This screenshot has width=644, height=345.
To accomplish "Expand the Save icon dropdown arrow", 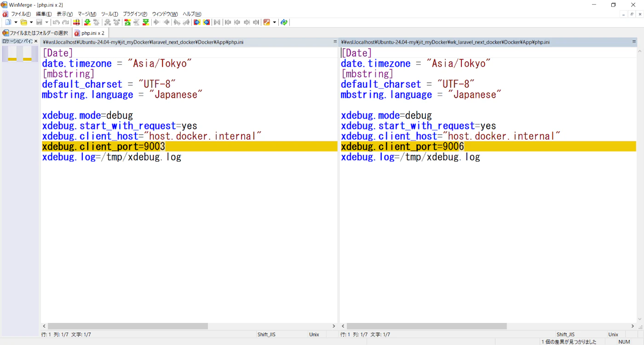I will pyautogui.click(x=46, y=22).
